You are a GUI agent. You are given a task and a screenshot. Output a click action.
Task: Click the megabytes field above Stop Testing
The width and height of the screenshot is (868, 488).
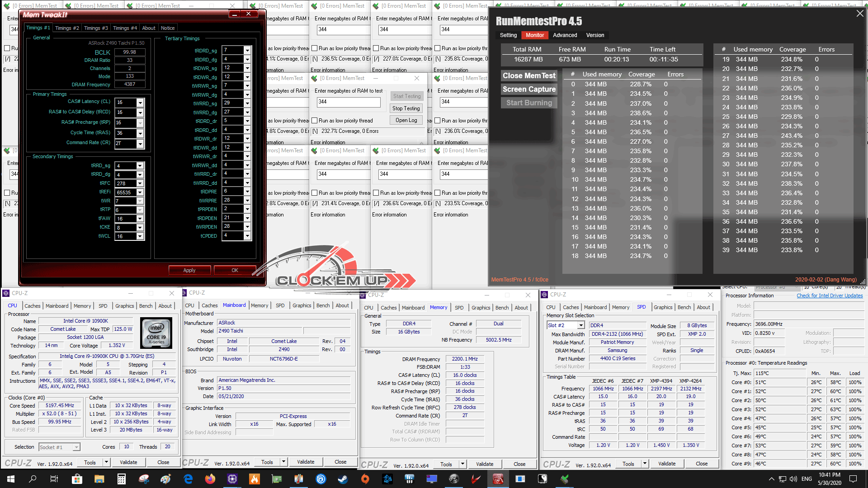(x=348, y=102)
